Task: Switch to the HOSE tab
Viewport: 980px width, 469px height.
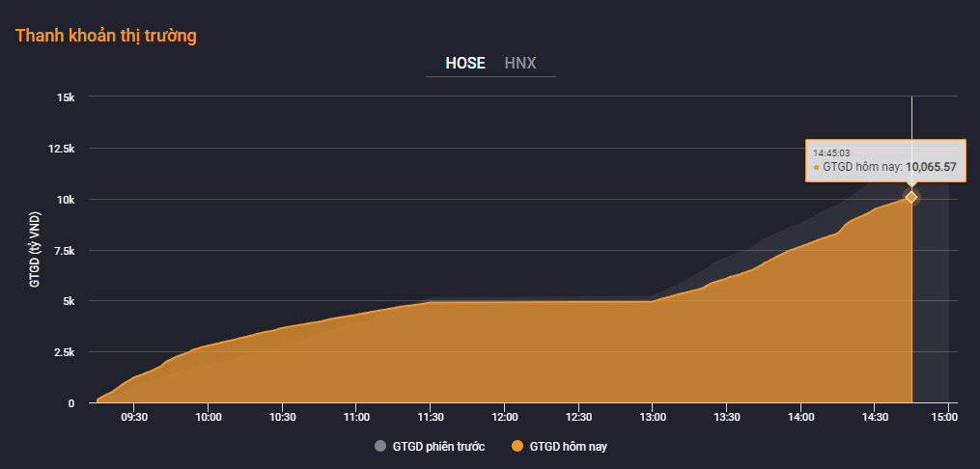Action: click(x=464, y=64)
